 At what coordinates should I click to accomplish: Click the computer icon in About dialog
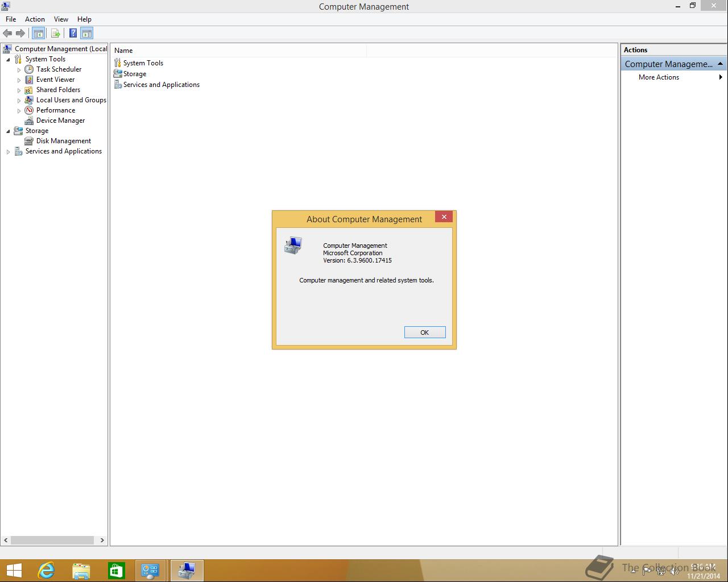pyautogui.click(x=293, y=246)
